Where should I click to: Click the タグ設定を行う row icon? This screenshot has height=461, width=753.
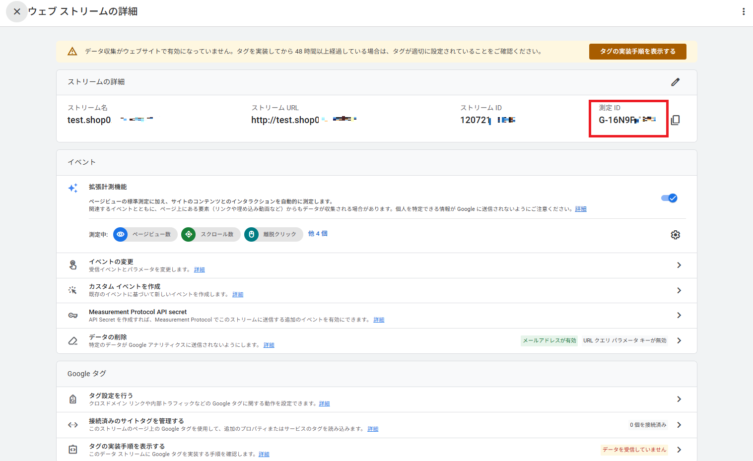73,399
